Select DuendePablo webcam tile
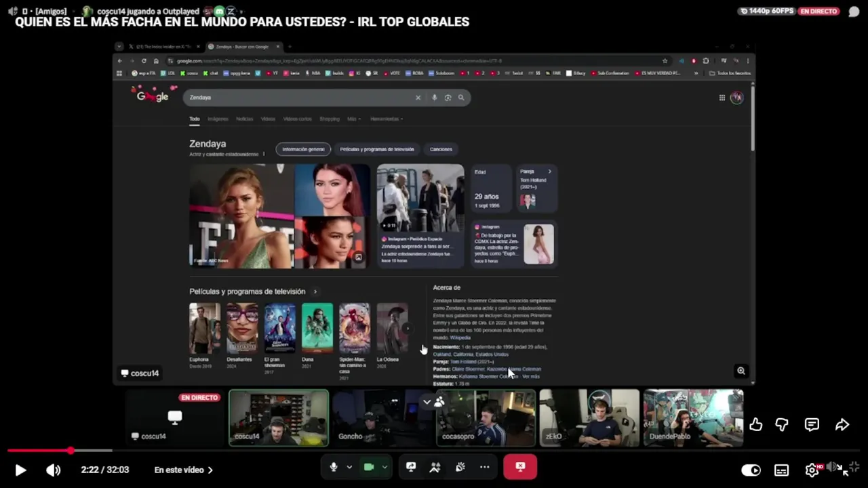This screenshot has height=488, width=868. point(693,418)
